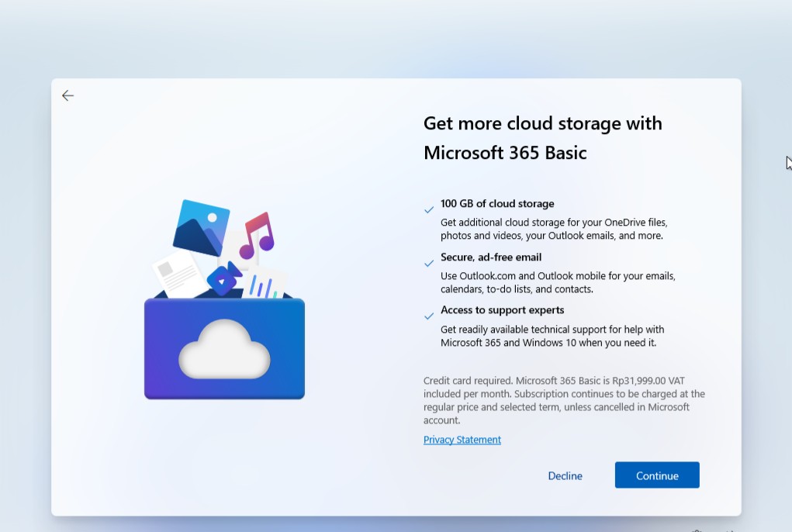Click the white cloud icon on box

pos(224,349)
